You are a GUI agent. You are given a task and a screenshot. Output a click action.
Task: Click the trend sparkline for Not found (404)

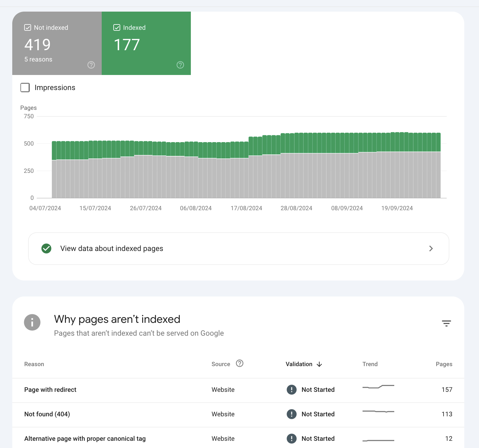(378, 411)
